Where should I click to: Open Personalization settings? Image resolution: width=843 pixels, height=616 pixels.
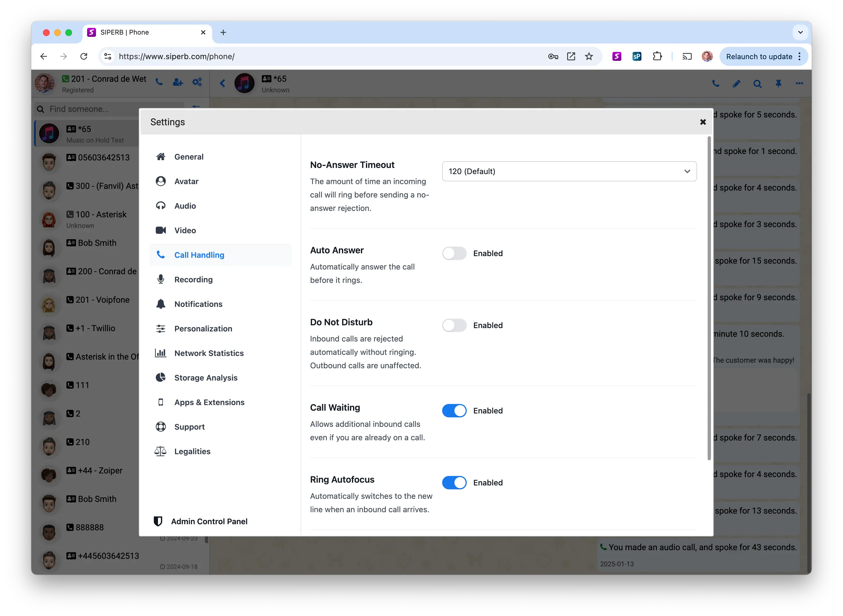[220, 329]
